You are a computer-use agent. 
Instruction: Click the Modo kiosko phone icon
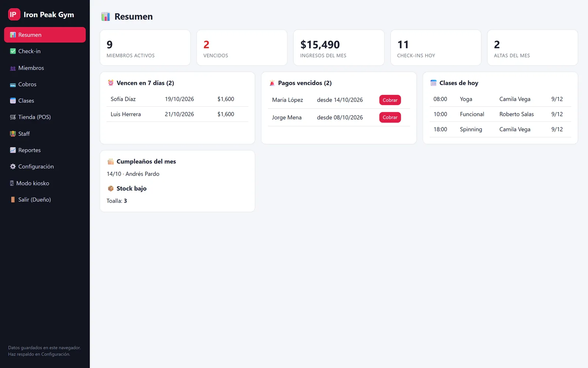point(12,183)
